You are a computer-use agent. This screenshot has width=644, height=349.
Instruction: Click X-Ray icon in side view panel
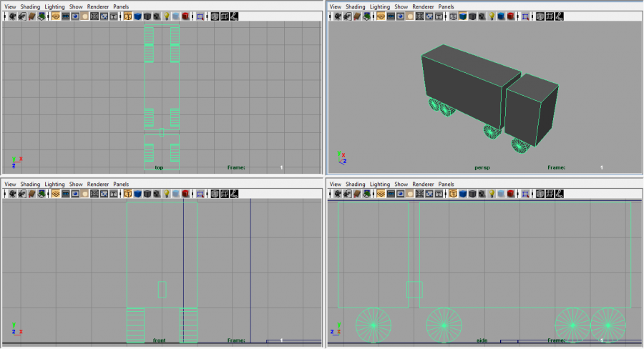(x=540, y=194)
